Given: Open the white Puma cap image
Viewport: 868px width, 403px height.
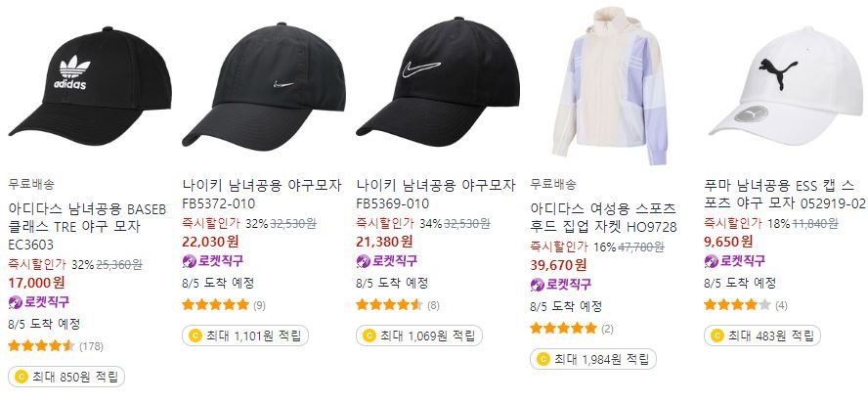Looking at the screenshot, I should coord(786,82).
